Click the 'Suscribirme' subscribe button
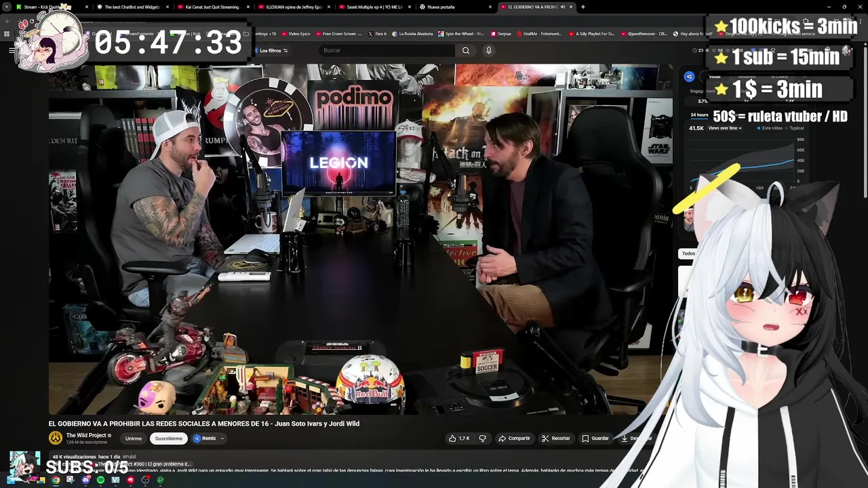The height and width of the screenshot is (488, 868). tap(169, 439)
